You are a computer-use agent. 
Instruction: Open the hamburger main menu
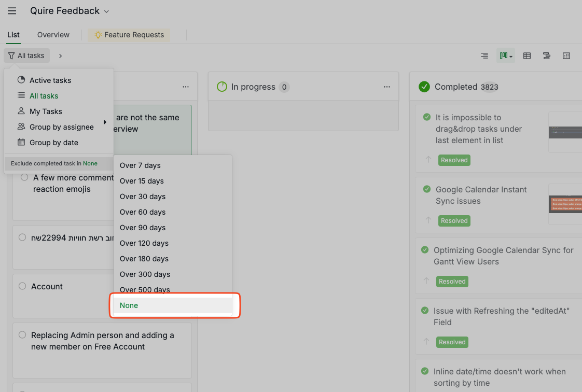(x=12, y=11)
